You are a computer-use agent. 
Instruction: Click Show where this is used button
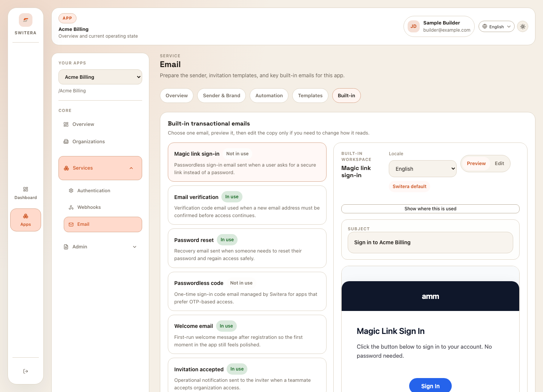430,209
